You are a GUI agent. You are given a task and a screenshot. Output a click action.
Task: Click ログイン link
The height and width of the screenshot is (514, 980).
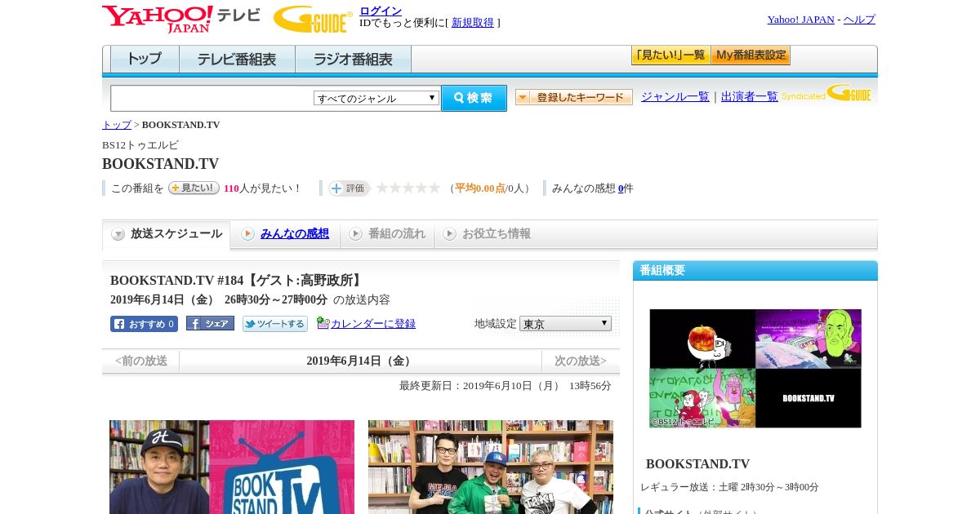(381, 11)
